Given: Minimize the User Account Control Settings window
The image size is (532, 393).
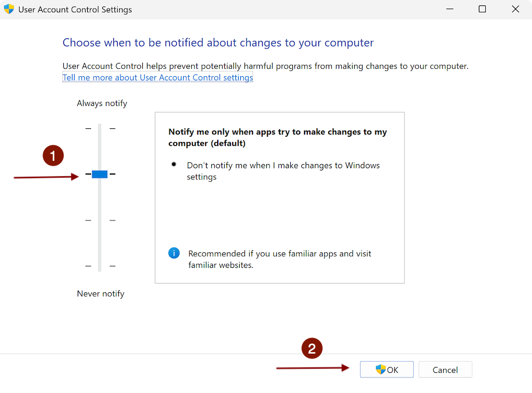Looking at the screenshot, I should pos(450,9).
